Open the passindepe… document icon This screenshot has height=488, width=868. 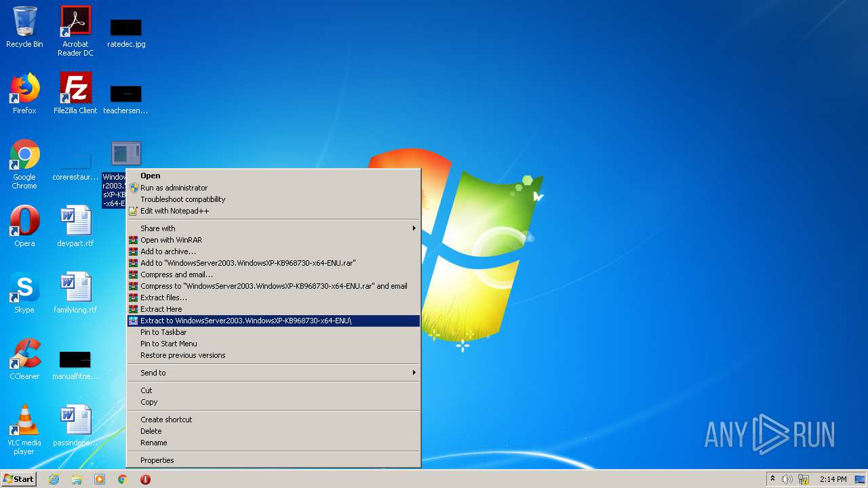coord(75,426)
